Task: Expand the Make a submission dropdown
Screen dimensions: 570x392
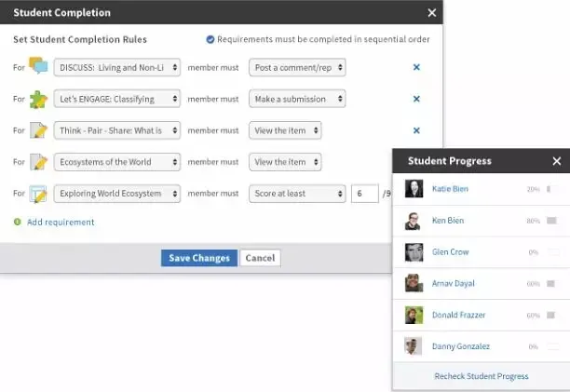Action: pyautogui.click(x=297, y=99)
